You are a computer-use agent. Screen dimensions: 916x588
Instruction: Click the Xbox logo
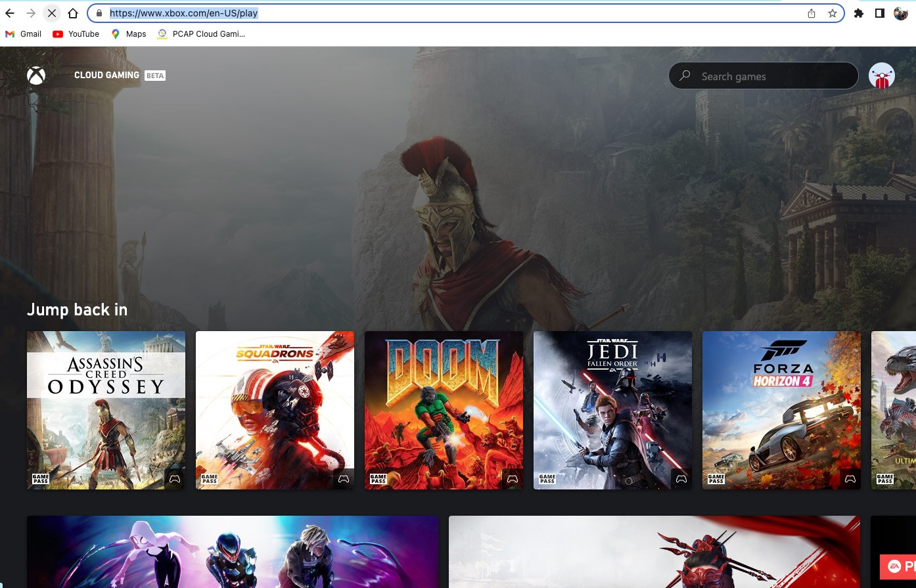[x=36, y=76]
